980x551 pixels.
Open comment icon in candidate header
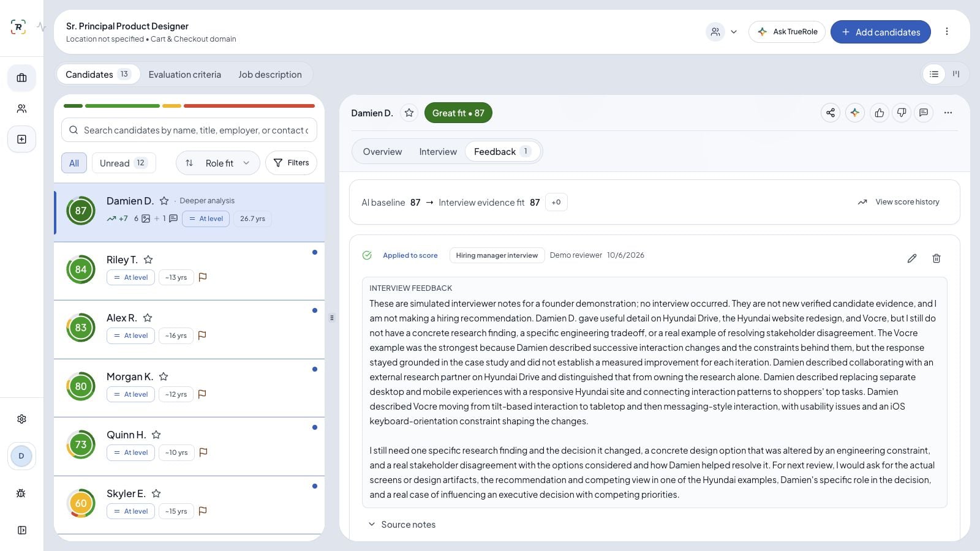tap(924, 113)
